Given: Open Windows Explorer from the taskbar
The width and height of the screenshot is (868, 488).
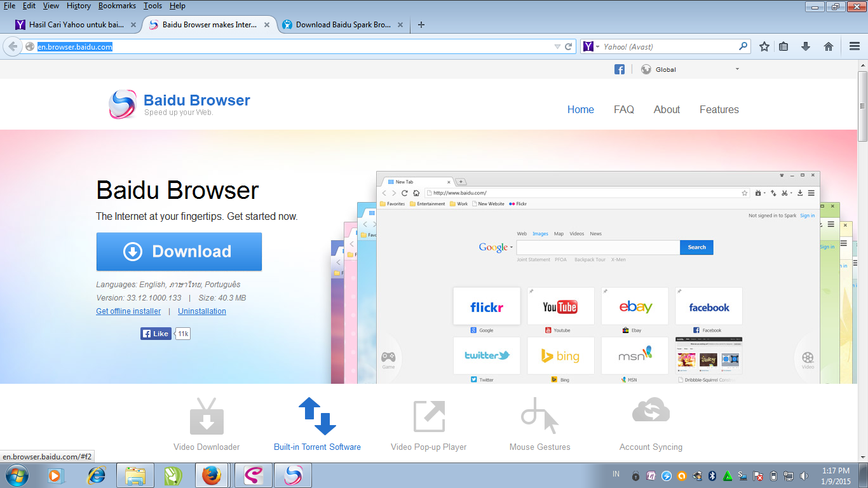Looking at the screenshot, I should coord(135,475).
